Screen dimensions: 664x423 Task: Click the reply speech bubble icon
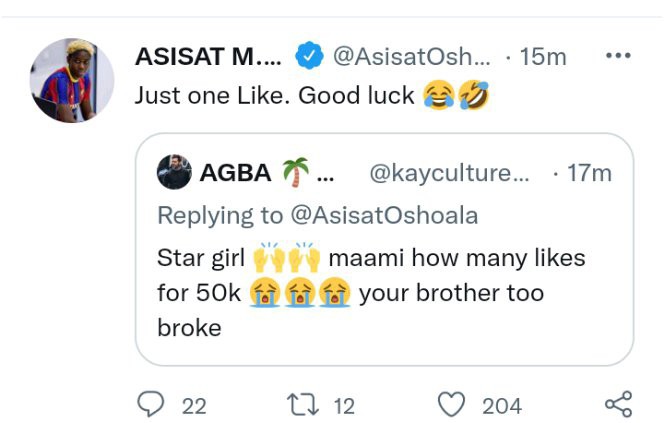(151, 404)
